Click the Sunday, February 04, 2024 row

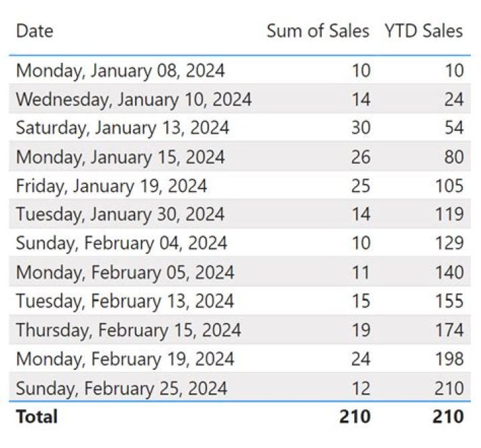point(240,243)
